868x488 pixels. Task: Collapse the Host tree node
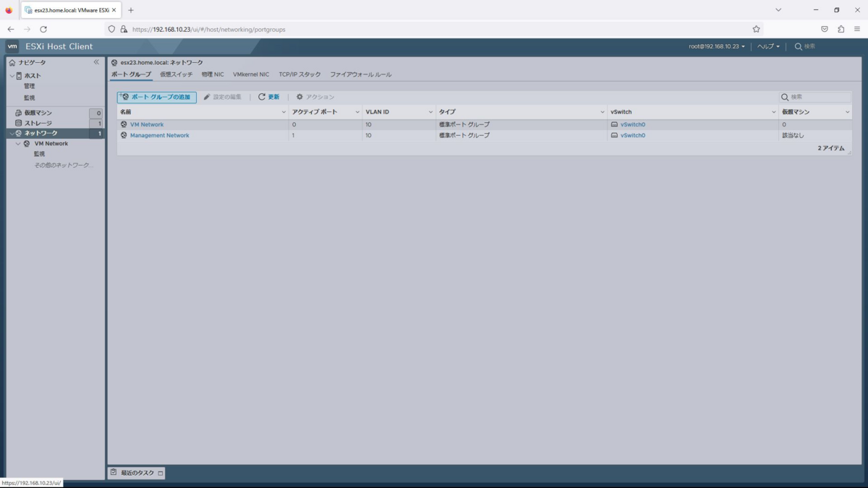click(x=12, y=76)
